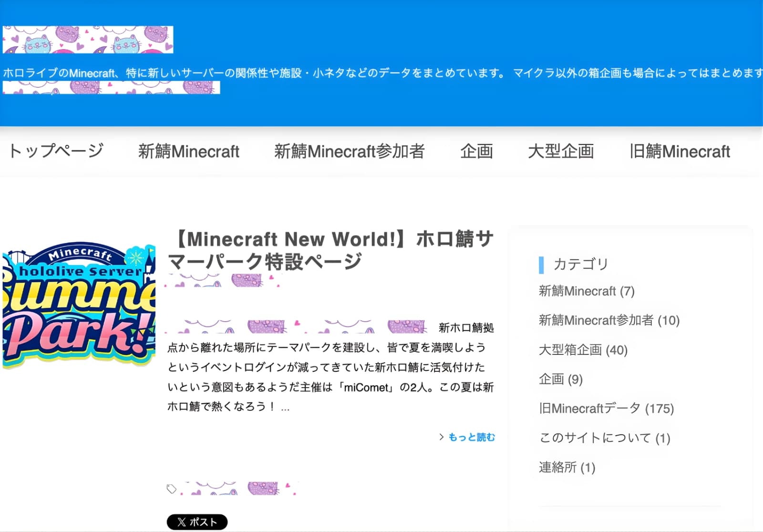Open the トップページ menu item
Screen dimensions: 763x532
pos(56,151)
